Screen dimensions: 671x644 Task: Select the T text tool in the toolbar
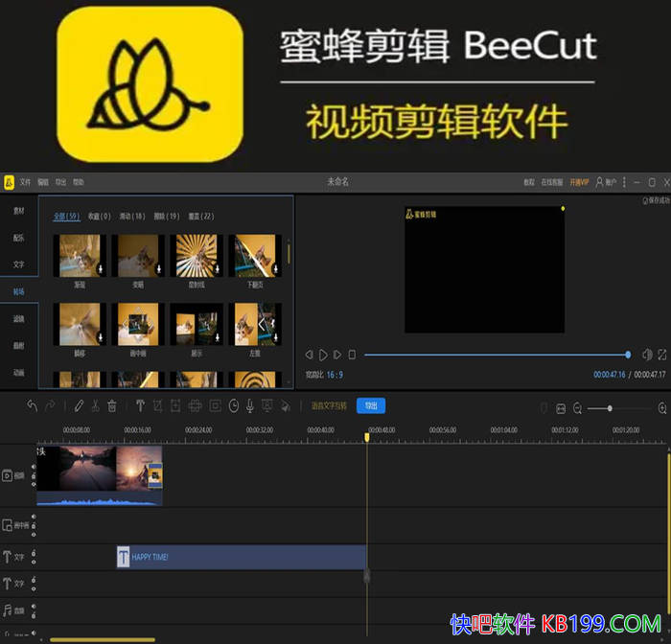click(140, 406)
